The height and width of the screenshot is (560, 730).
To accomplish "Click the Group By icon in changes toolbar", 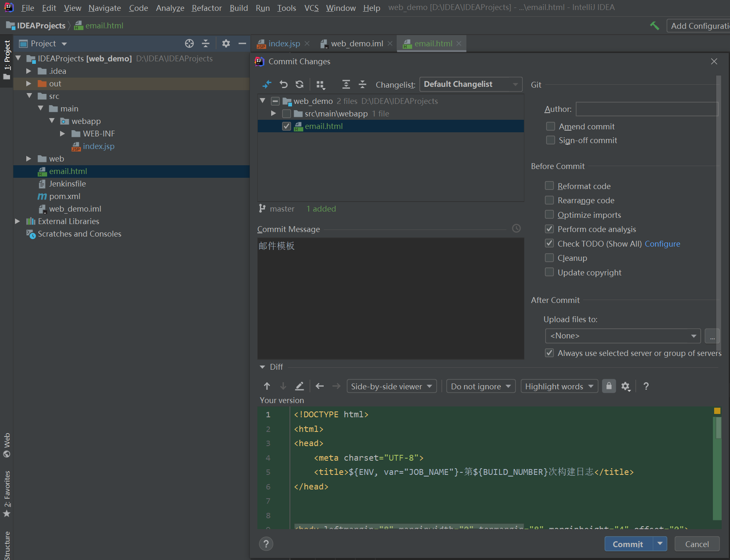I will [x=320, y=85].
